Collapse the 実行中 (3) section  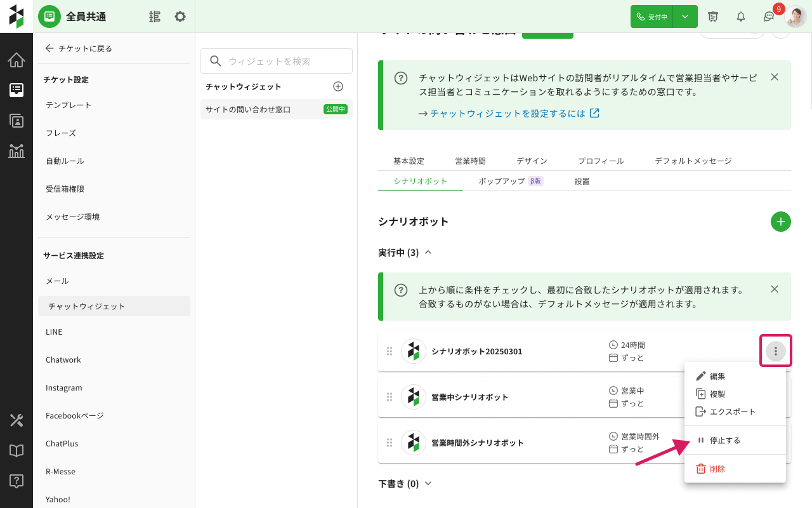click(428, 253)
